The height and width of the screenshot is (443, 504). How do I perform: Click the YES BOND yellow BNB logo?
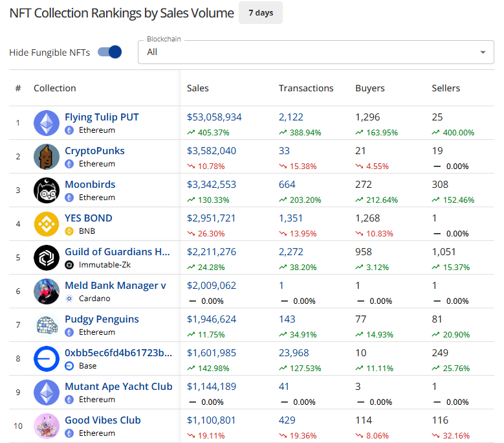pyautogui.click(x=47, y=224)
